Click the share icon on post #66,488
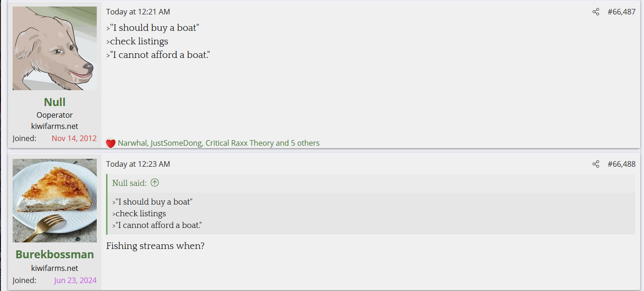 pyautogui.click(x=595, y=164)
